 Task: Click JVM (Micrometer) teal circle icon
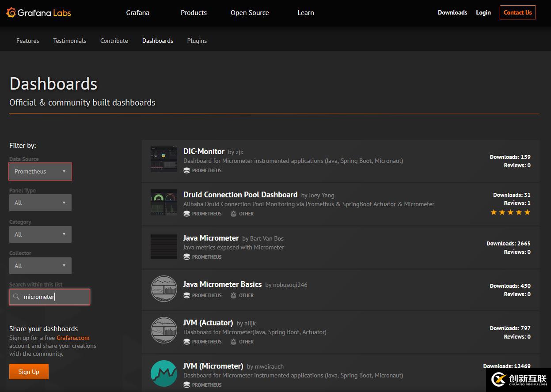163,373
